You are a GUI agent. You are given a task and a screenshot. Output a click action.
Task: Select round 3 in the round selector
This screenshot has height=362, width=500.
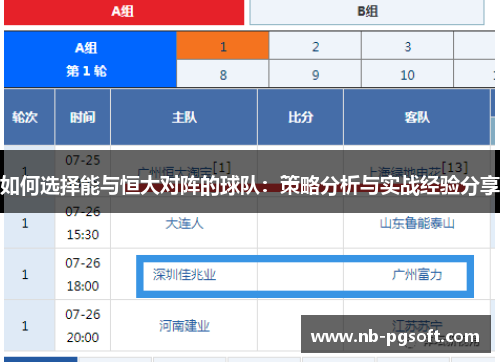coord(407,46)
